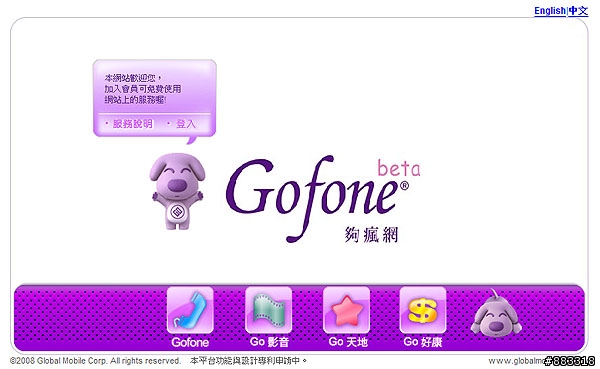Click the 狗瘋網 text below logo
Screen dimensions: 600x369
coord(371,234)
